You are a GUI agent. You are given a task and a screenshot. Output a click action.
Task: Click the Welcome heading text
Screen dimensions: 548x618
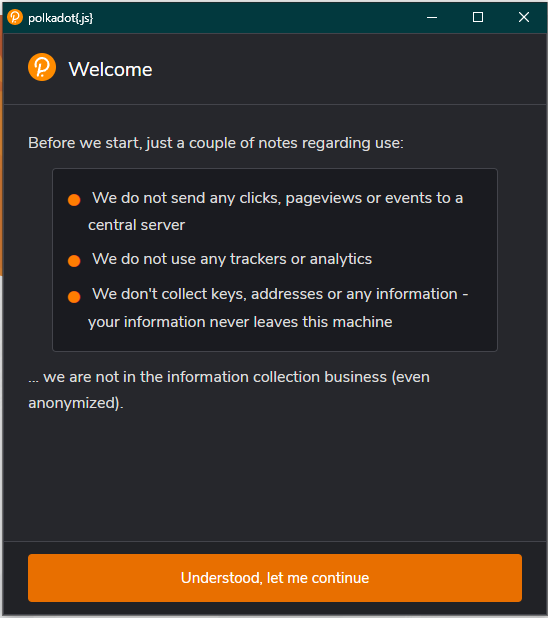(110, 70)
